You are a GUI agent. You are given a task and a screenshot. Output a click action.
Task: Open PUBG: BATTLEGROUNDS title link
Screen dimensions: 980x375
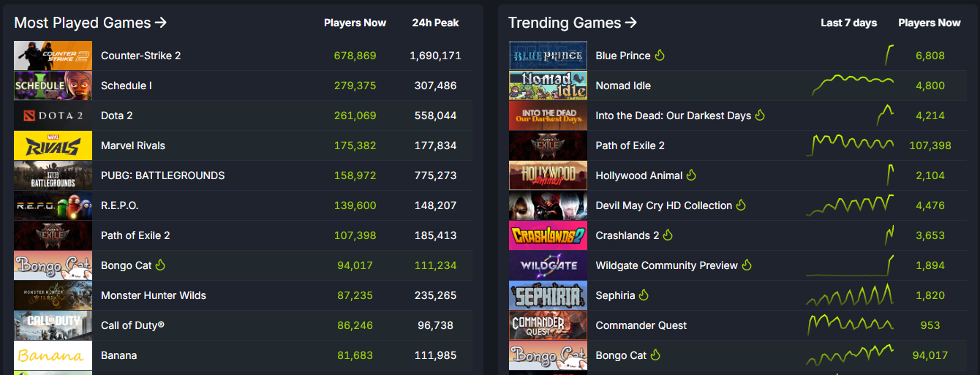(163, 175)
